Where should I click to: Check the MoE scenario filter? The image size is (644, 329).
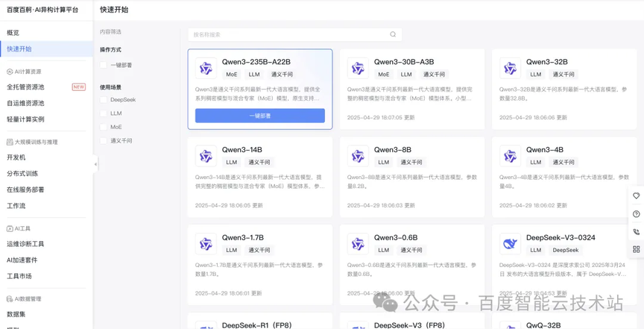pyautogui.click(x=104, y=127)
